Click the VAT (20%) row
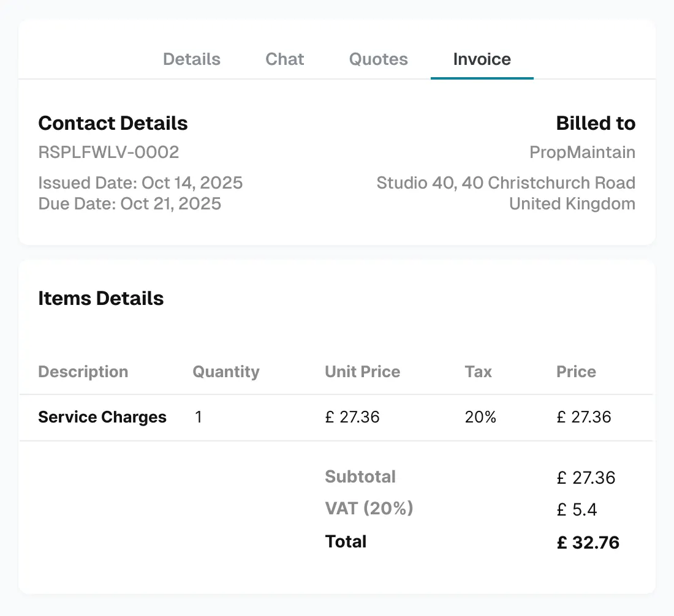 click(x=369, y=508)
